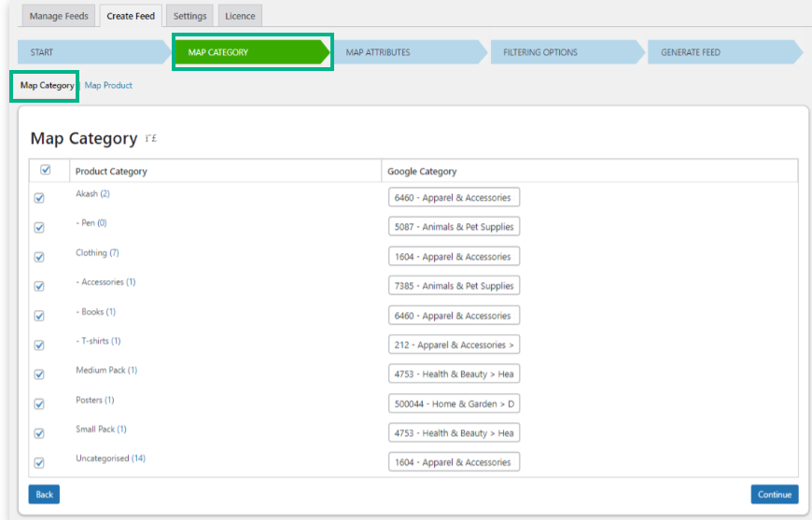
Task: Open Google Category field for Akash
Action: 455,197
